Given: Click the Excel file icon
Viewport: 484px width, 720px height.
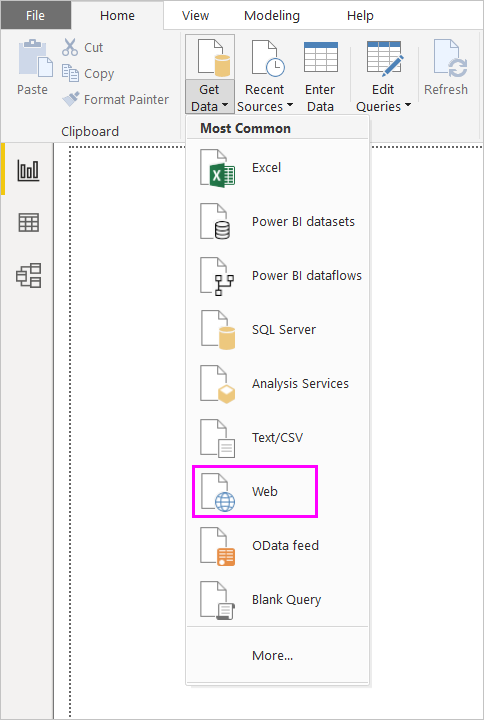Looking at the screenshot, I should (218, 168).
